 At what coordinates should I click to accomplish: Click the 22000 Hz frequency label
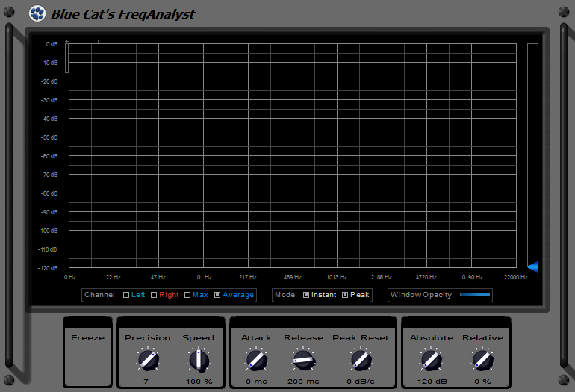click(515, 277)
